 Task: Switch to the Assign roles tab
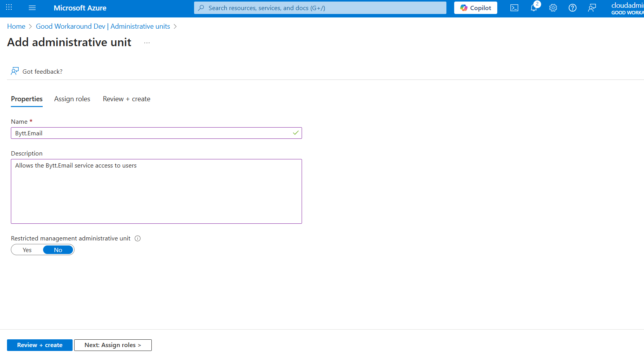pos(72,99)
